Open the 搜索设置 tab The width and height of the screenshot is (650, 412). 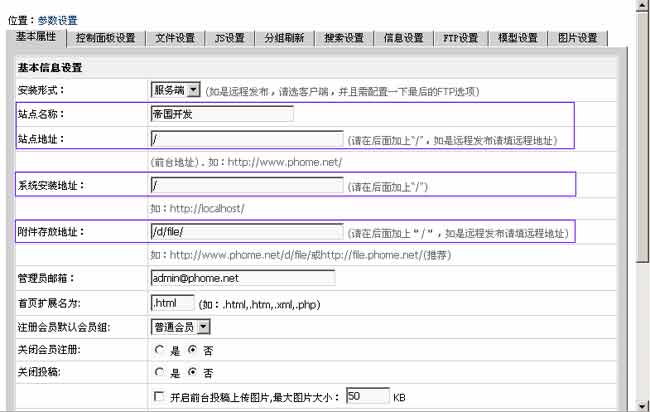point(344,38)
